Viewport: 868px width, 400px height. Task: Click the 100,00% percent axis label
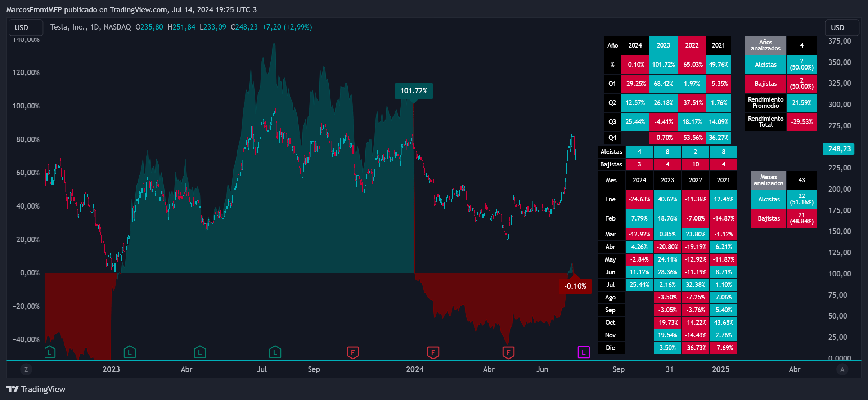tap(26, 106)
